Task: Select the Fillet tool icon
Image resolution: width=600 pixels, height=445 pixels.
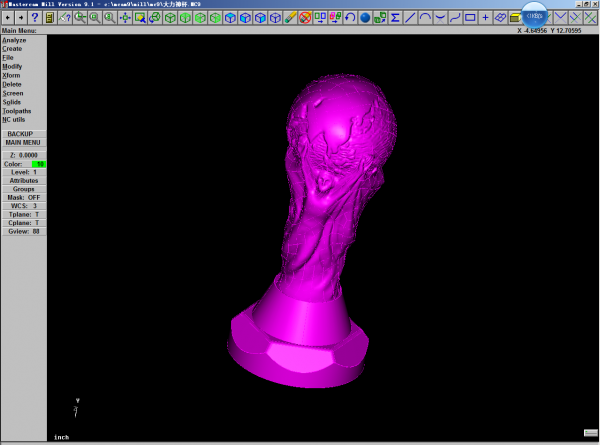Action: 440,18
